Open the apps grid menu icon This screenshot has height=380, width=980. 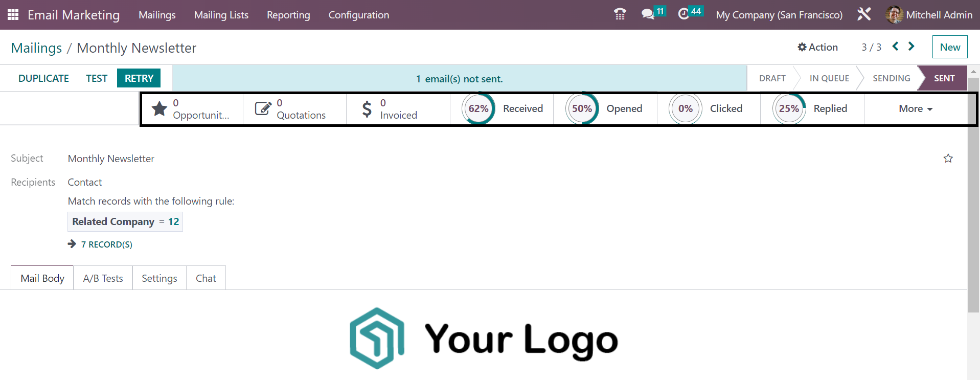click(x=13, y=15)
